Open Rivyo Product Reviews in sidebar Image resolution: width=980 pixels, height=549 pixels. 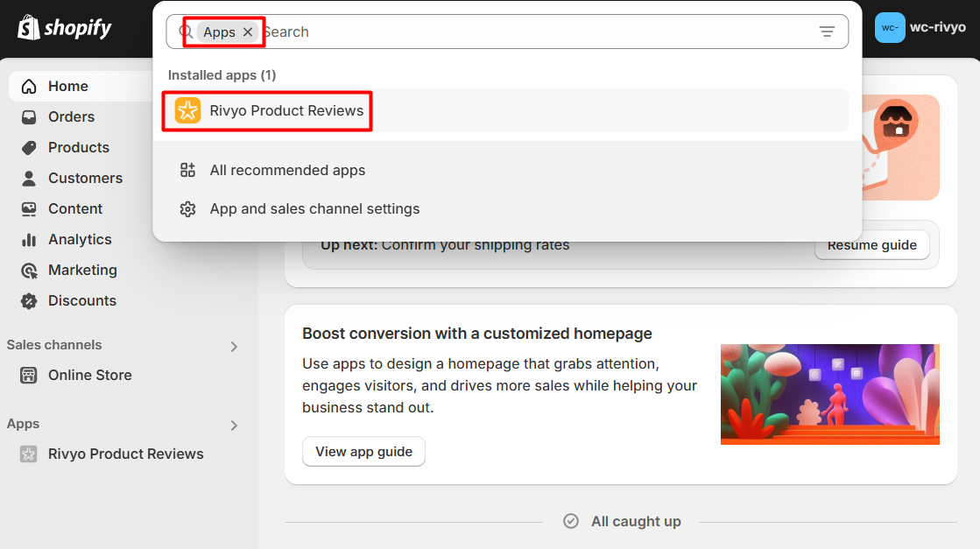coord(125,454)
